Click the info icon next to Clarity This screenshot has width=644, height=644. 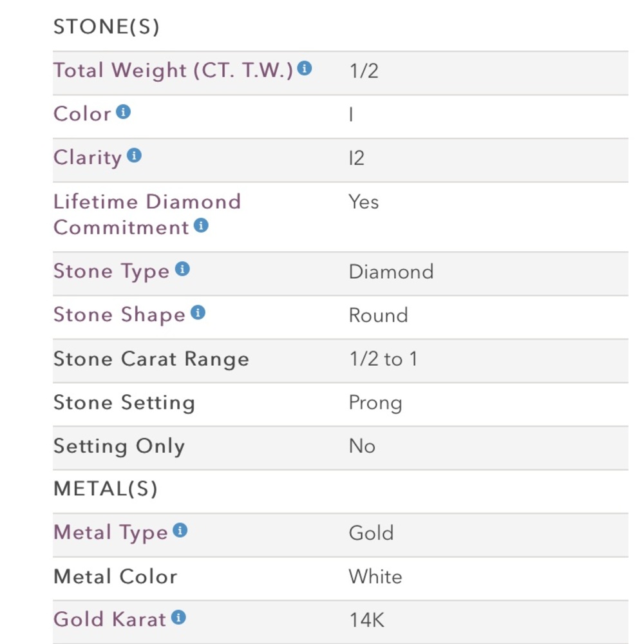134,155
